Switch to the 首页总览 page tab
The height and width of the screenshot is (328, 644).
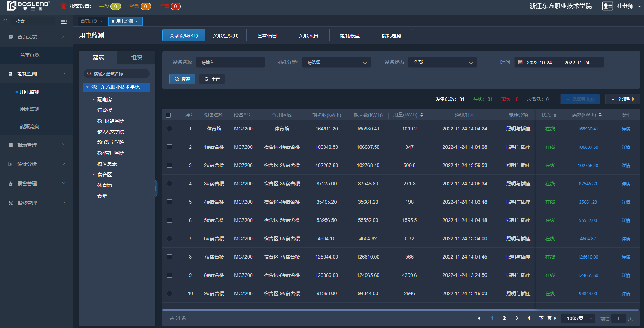pyautogui.click(x=89, y=21)
